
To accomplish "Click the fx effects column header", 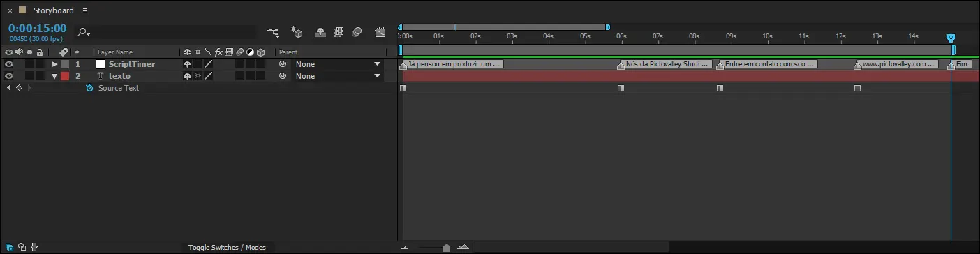I will tap(218, 52).
